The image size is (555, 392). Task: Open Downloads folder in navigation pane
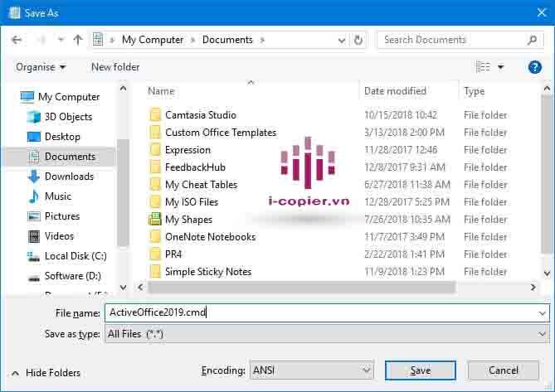click(x=69, y=177)
